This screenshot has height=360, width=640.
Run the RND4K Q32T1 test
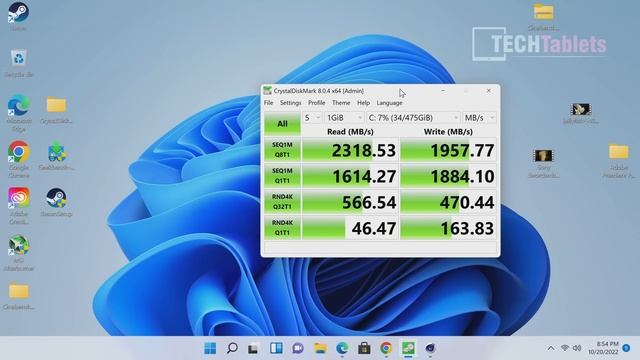click(282, 202)
